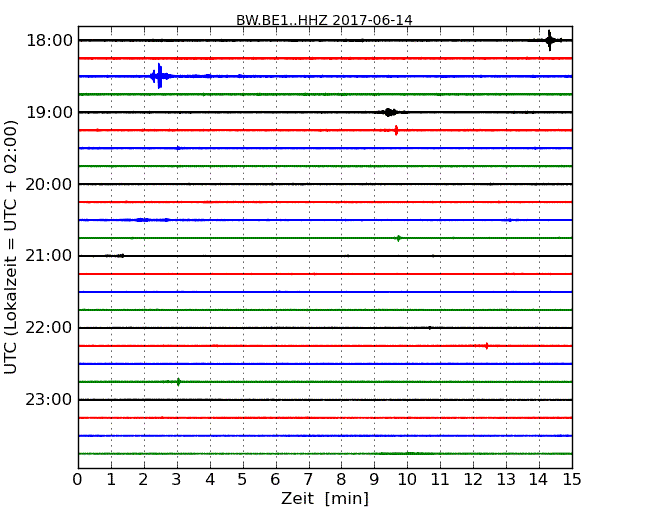Viewport: 650px width, 520px height.
Task: Click the 18:00 y-axis time label
Action: click(x=49, y=41)
